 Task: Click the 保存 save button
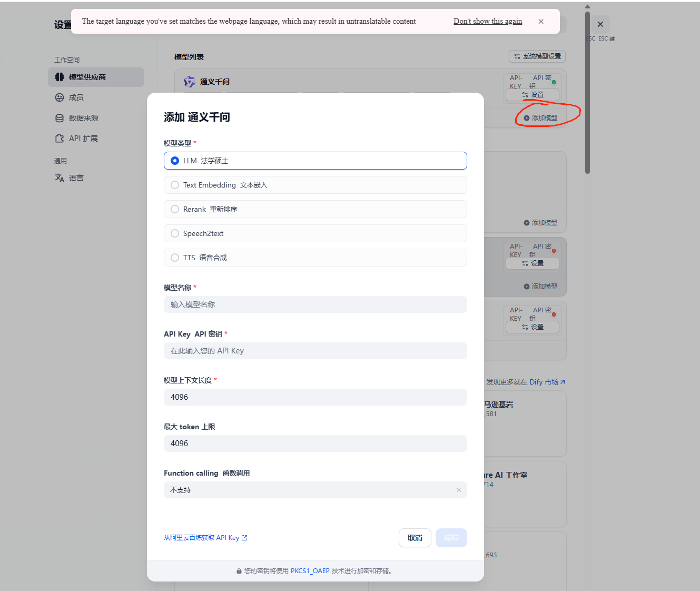click(x=451, y=538)
